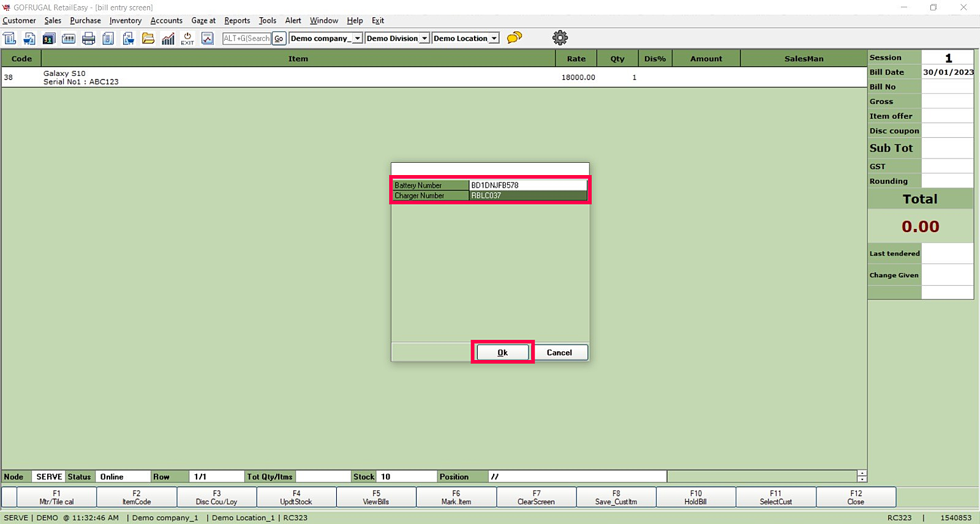This screenshot has width=980, height=524.
Task: Open the pages-with-cart toolbar icon
Action: [x=128, y=39]
